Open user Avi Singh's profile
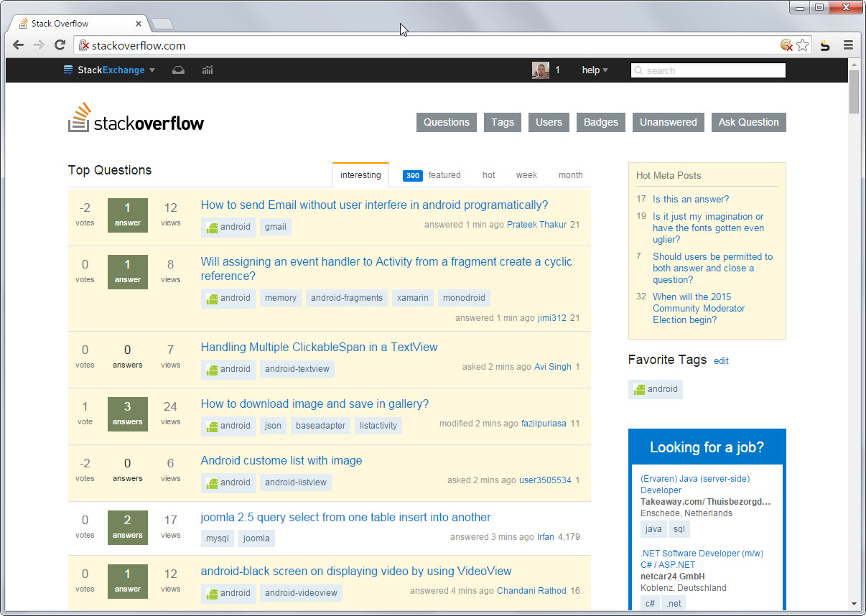 coord(553,367)
